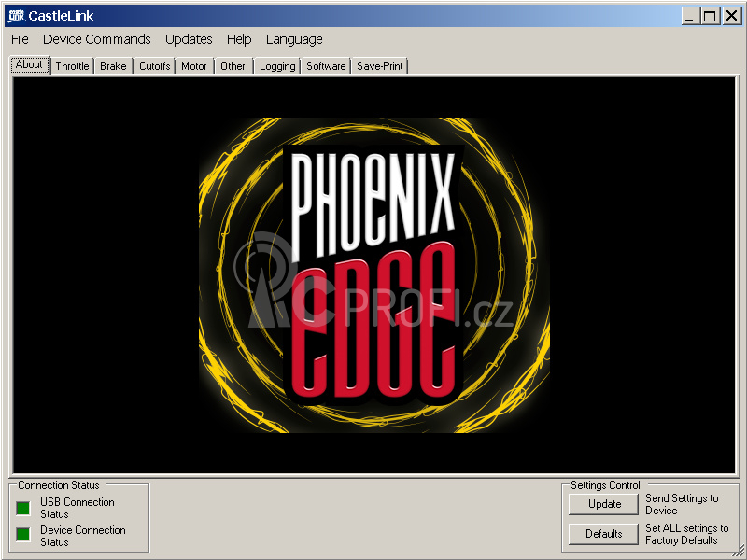The image size is (747, 560).
Task: Select the About tab
Action: [x=30, y=64]
